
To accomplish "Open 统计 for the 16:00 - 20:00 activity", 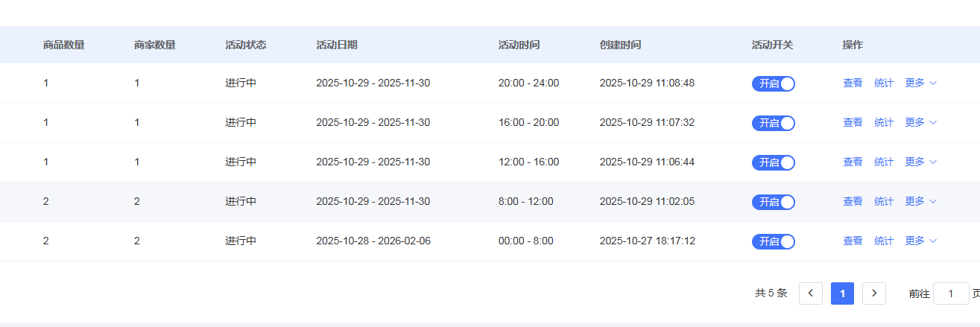I will point(884,123).
